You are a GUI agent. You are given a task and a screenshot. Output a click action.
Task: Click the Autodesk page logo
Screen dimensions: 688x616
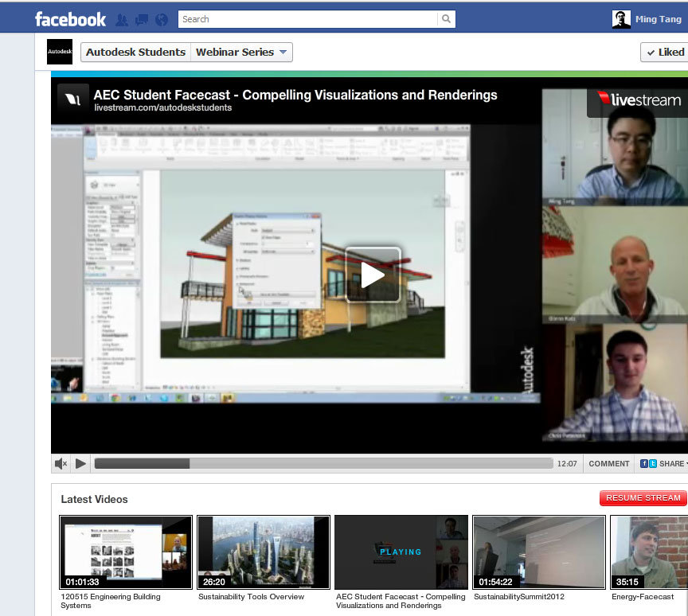(x=60, y=52)
